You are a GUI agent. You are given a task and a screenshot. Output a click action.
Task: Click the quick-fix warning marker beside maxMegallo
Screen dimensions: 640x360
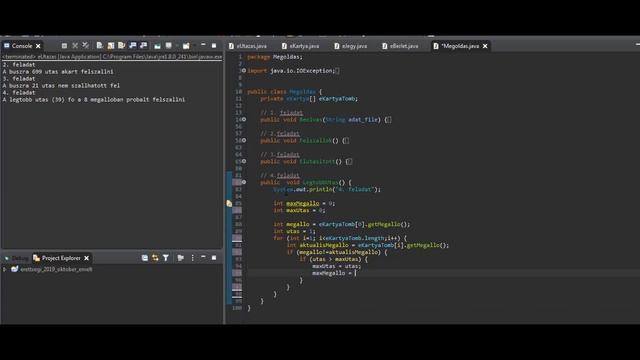pos(229,203)
